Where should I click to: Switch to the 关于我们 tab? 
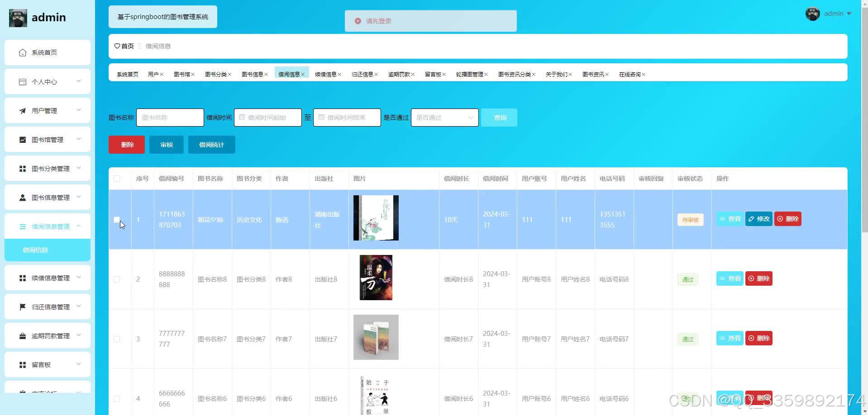(x=556, y=75)
